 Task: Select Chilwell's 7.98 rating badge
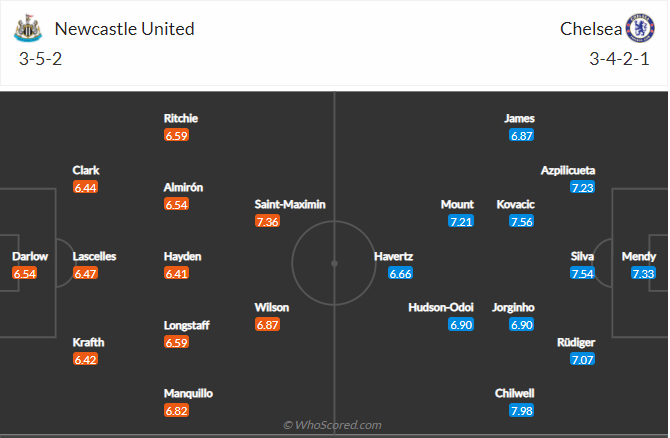[x=521, y=411]
